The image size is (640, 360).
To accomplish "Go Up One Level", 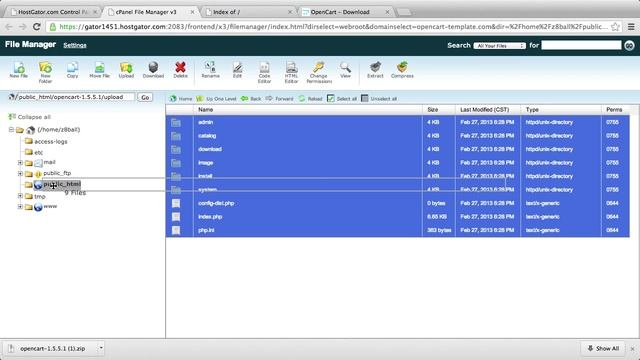I will [216, 99].
